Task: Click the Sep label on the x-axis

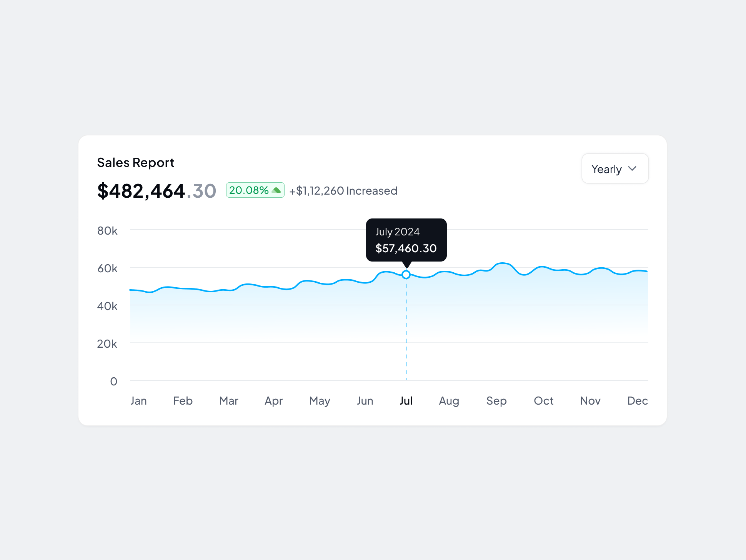Action: pos(496,400)
